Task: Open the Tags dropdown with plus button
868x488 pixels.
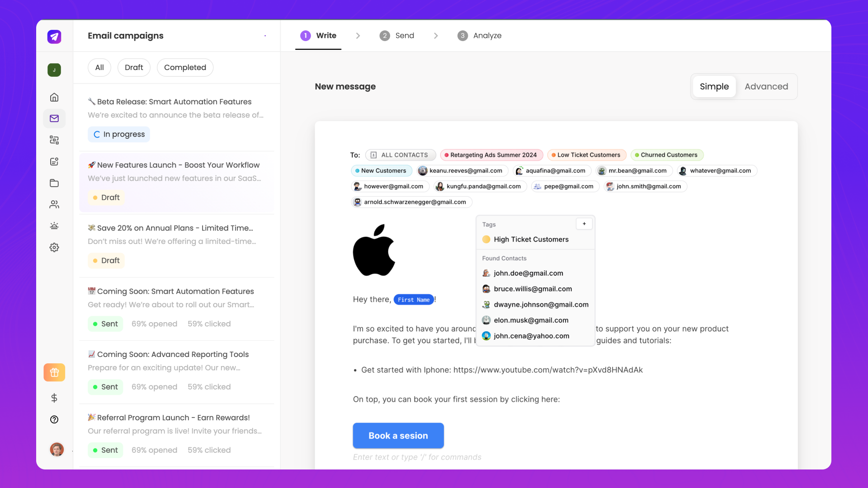Action: (584, 224)
